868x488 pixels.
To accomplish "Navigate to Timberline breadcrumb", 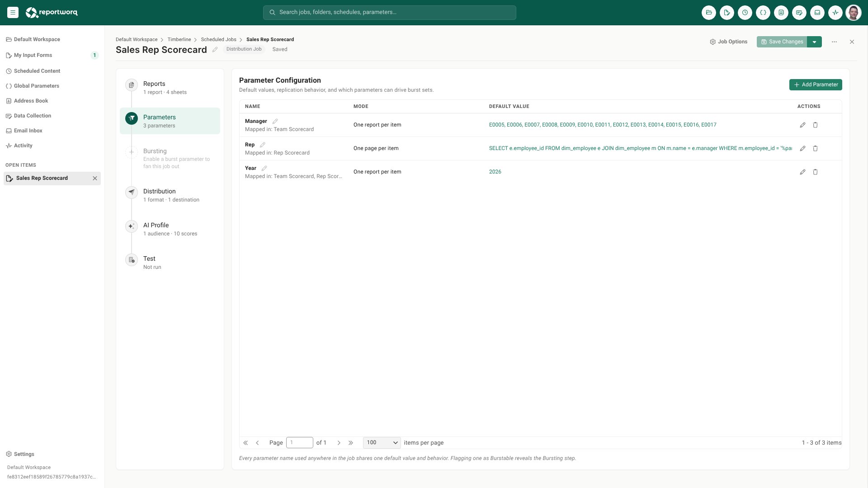I will [x=179, y=40].
